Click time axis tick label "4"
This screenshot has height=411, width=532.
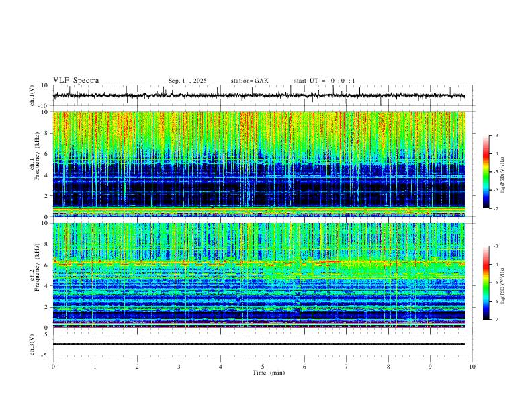click(220, 367)
